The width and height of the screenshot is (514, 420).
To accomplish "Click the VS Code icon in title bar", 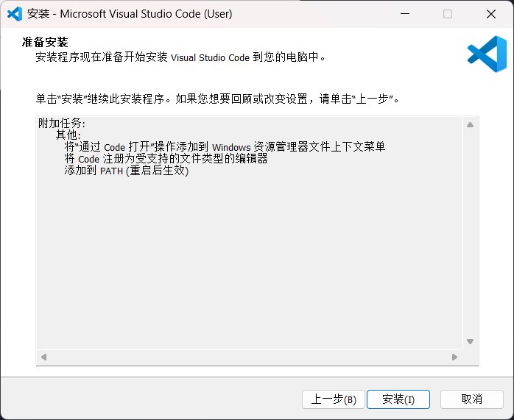I will click(x=15, y=14).
